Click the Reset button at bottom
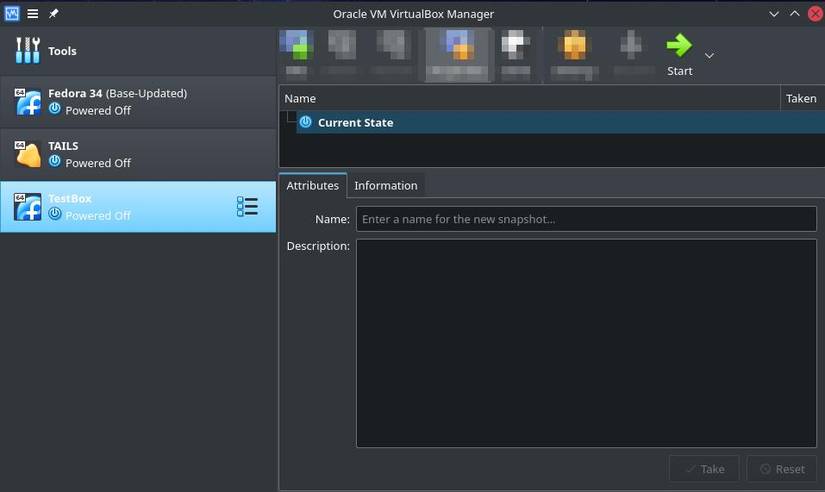825x492 pixels. tap(782, 469)
